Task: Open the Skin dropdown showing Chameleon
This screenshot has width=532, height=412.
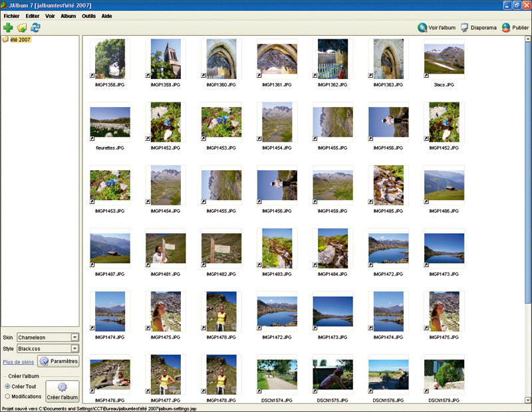Action: pos(48,337)
